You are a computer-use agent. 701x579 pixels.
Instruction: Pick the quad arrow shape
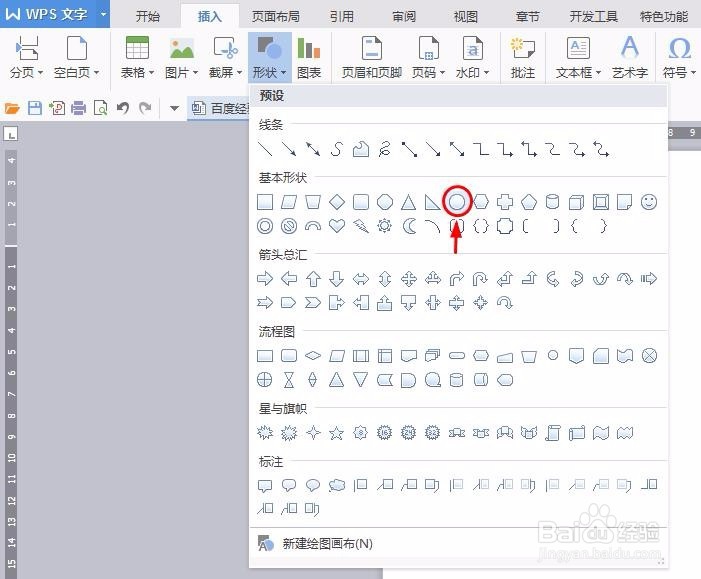point(409,279)
